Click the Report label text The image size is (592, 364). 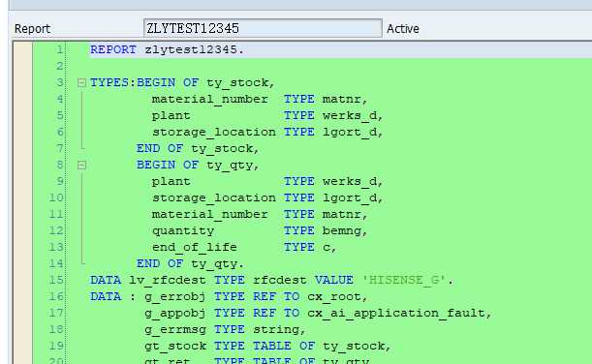click(33, 29)
